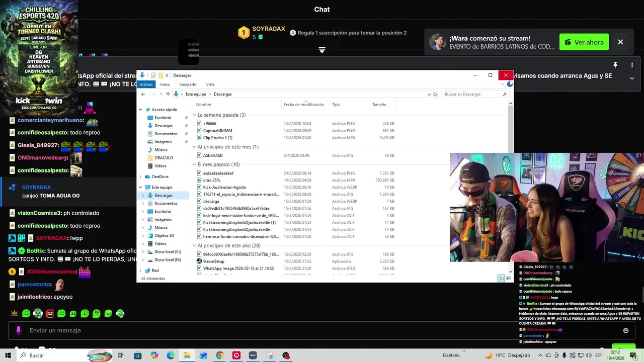This screenshot has width=644, height=362.
Task: Open the Windows Start menu
Action: (8, 355)
